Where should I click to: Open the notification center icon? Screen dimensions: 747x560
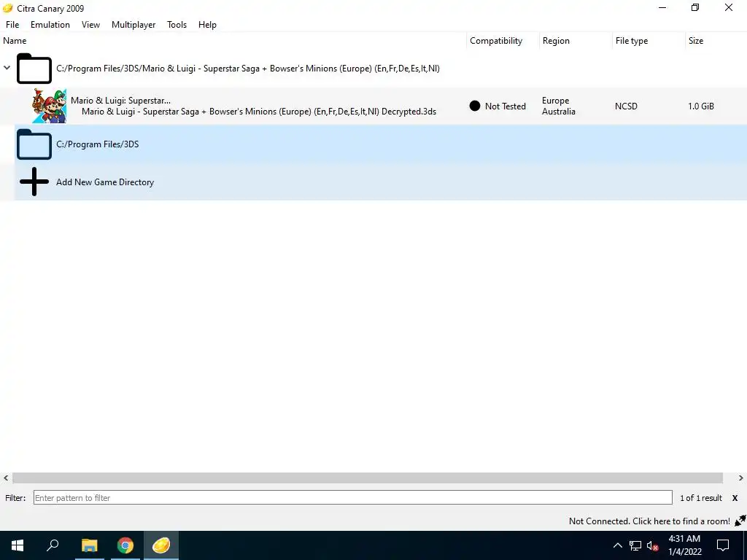click(x=723, y=545)
